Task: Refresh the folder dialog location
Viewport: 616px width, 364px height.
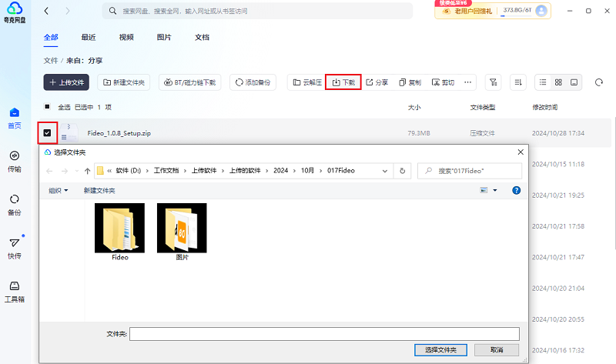Action: 402,171
